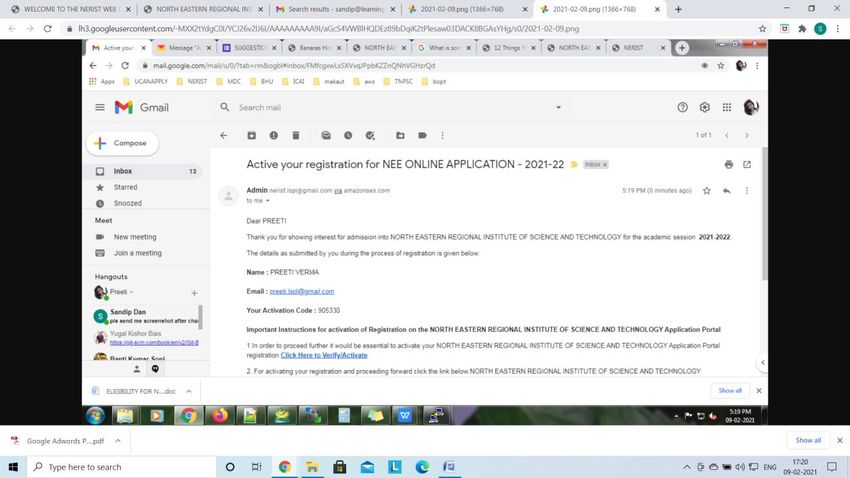Switch to the Search results - sandip tab
This screenshot has width=850, height=478.
pyautogui.click(x=336, y=9)
